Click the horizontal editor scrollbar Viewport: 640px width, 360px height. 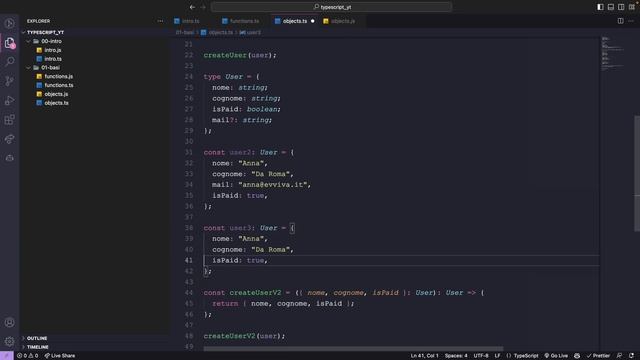353,349
